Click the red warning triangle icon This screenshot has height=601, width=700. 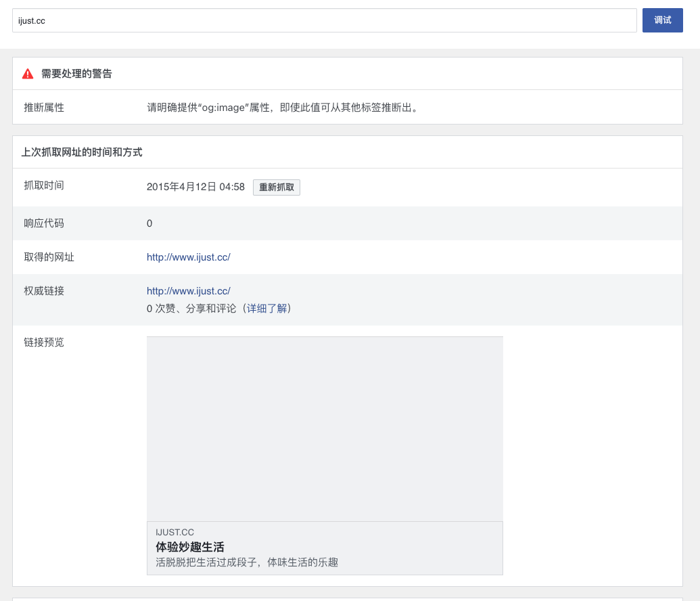click(x=28, y=74)
